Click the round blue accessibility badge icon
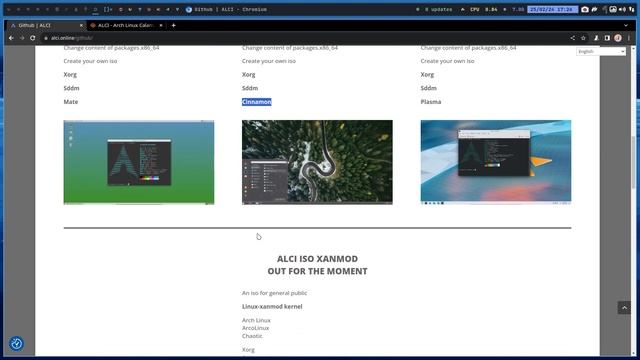Viewport: 640px width, 360px height. pos(16,344)
